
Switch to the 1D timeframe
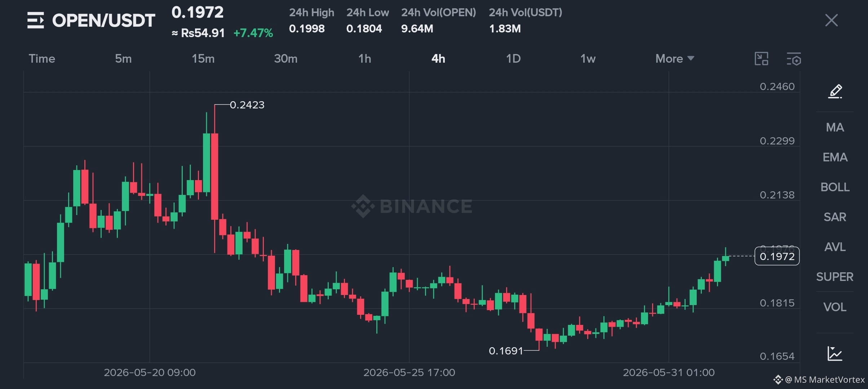(513, 58)
